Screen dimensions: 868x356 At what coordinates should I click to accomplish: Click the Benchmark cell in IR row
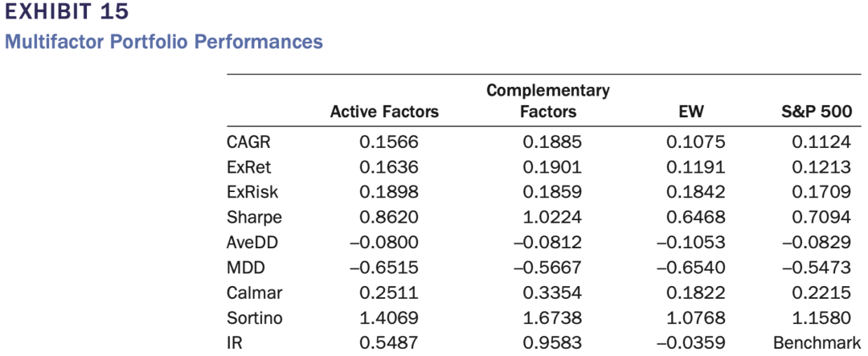(817, 343)
